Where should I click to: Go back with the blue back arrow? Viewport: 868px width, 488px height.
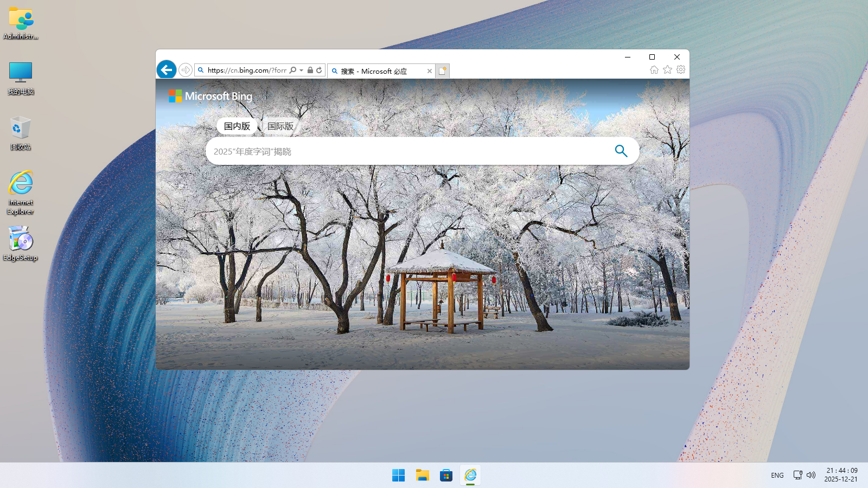pyautogui.click(x=167, y=70)
